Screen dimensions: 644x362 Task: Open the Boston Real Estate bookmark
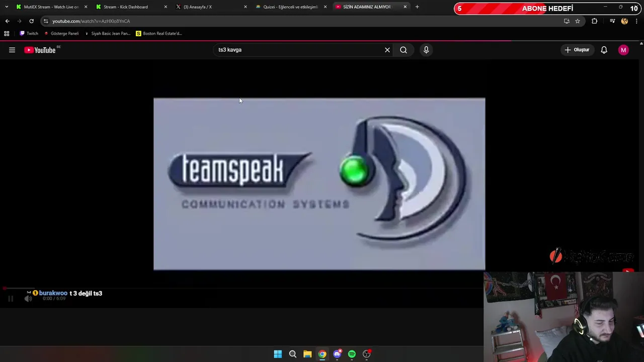[x=159, y=34]
